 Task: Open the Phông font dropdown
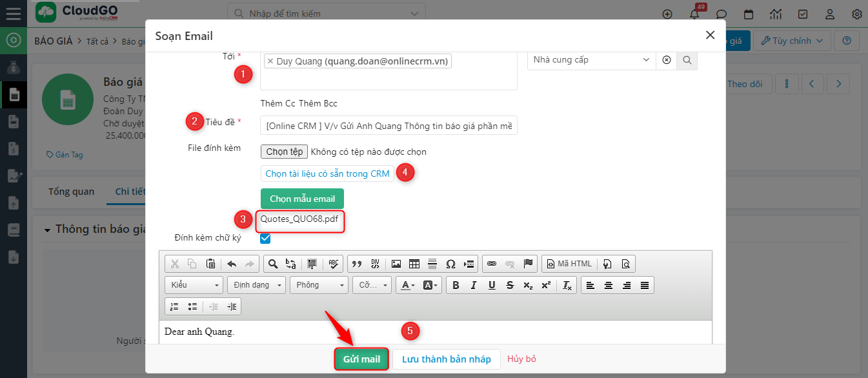(x=319, y=285)
